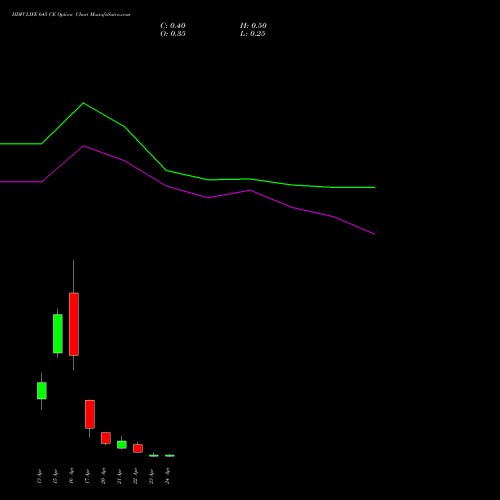Click the chart title "HDFCLIFE 645 CE Options"
The height and width of the screenshot is (500, 500).
42,15
